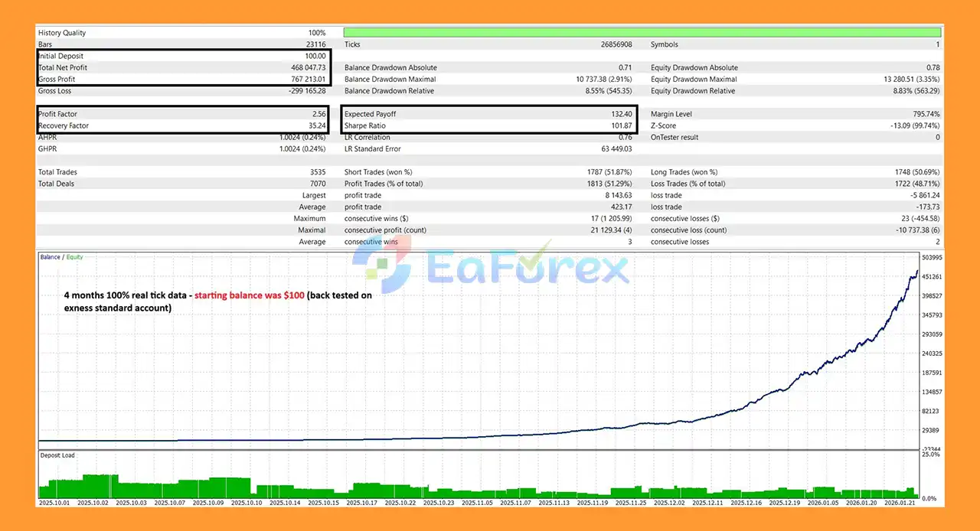
Task: Select the Gross Profit value 767 213.01
Action: [x=303, y=80]
